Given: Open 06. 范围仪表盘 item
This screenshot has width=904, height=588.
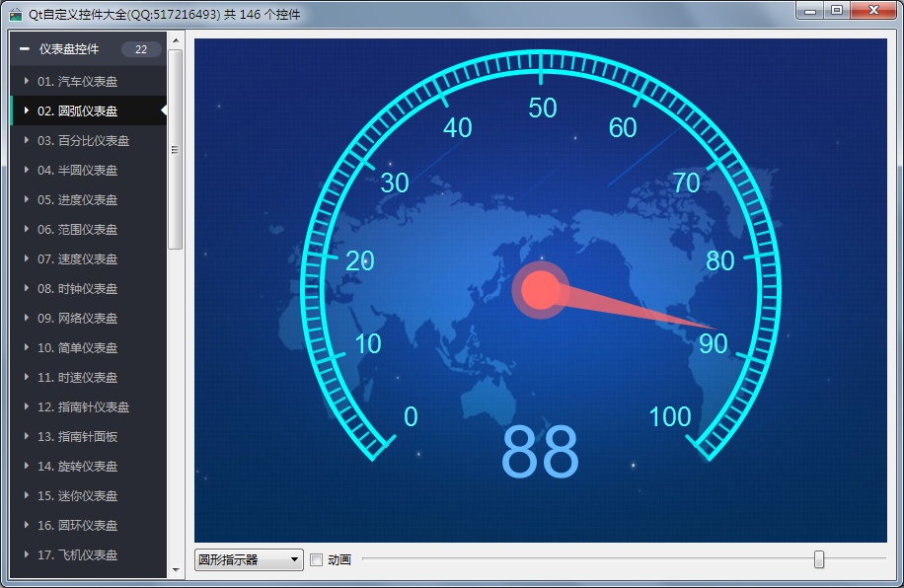Looking at the screenshot, I should click(x=88, y=230).
